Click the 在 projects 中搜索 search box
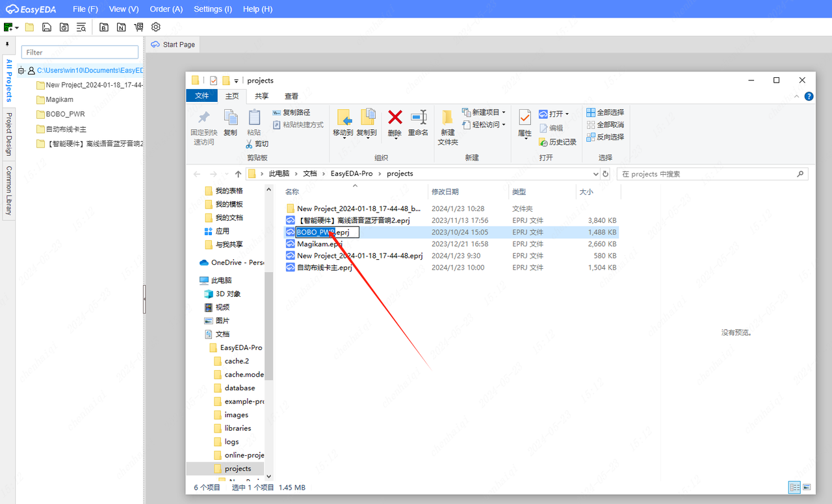Screen dimensions: 832x504 [x=712, y=174]
